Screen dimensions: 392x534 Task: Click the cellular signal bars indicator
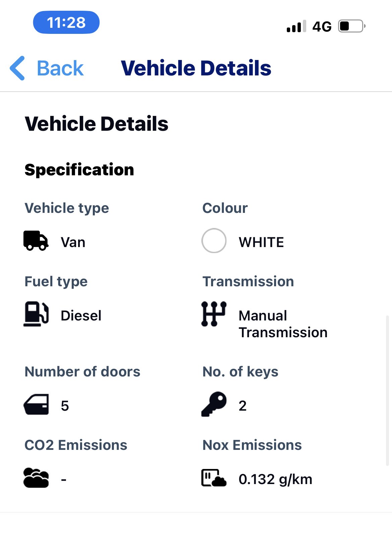[296, 26]
